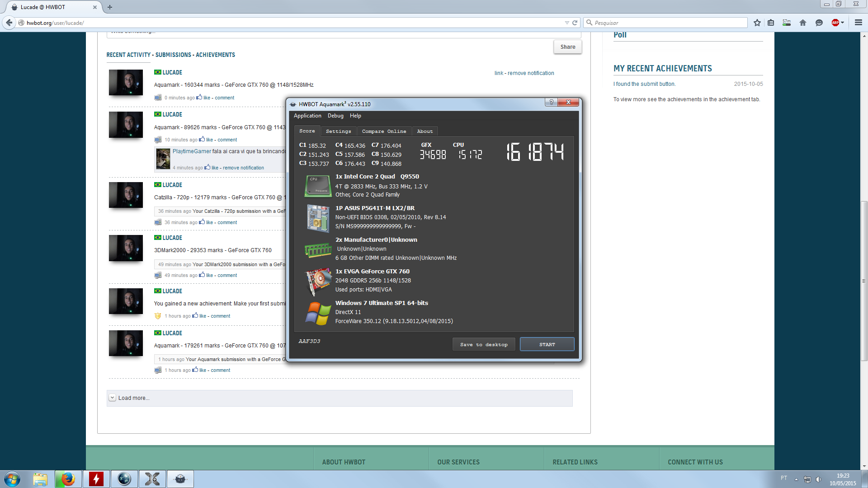Open the Windows Start menu
The width and height of the screenshot is (868, 488).
click(x=12, y=479)
